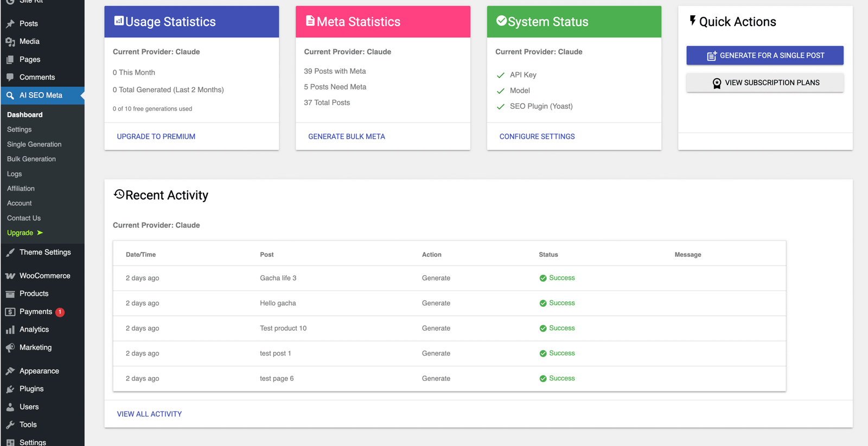
Task: Click the Upgrade arrow icon in sidebar
Action: click(40, 233)
